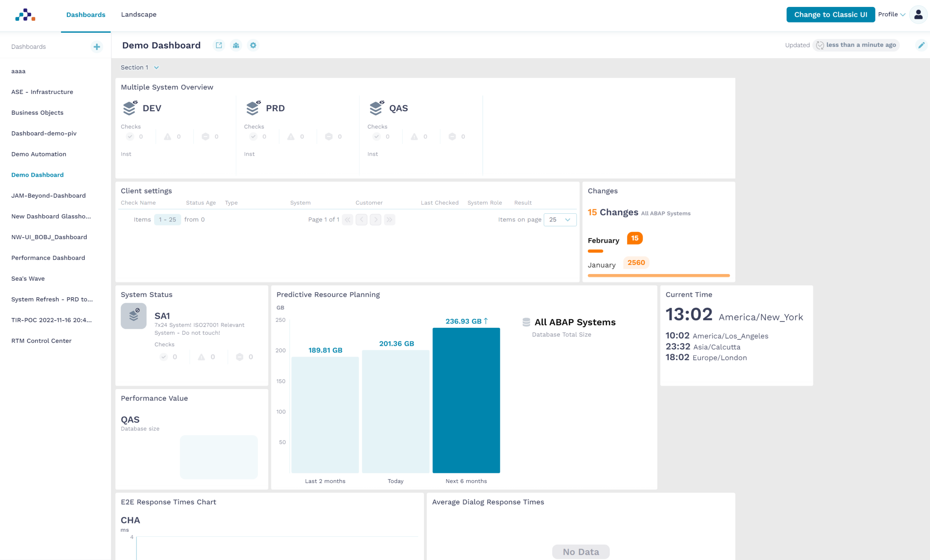Click the edit pencil icon at top right
Screen dimensions: 930x560
pos(920,45)
